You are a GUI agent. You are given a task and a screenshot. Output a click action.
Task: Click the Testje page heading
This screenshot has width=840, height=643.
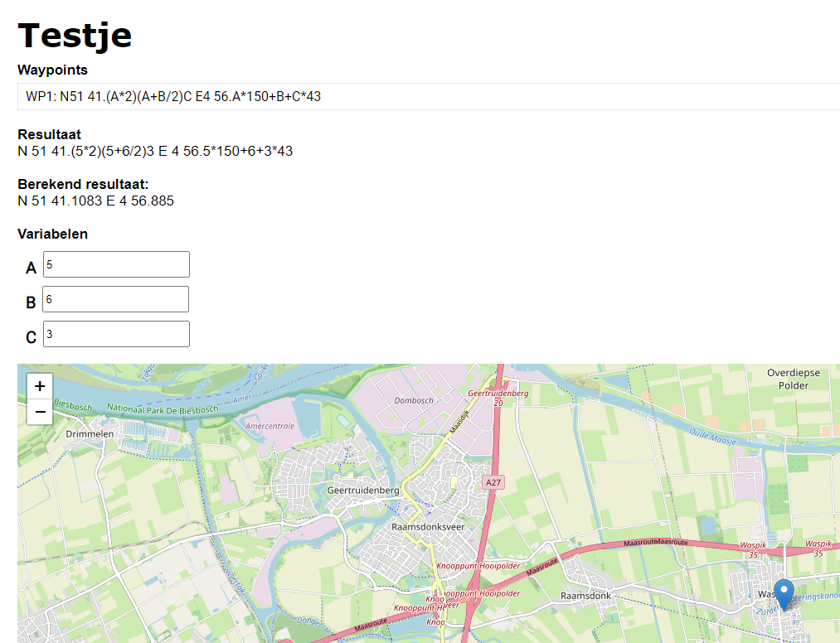(x=75, y=36)
